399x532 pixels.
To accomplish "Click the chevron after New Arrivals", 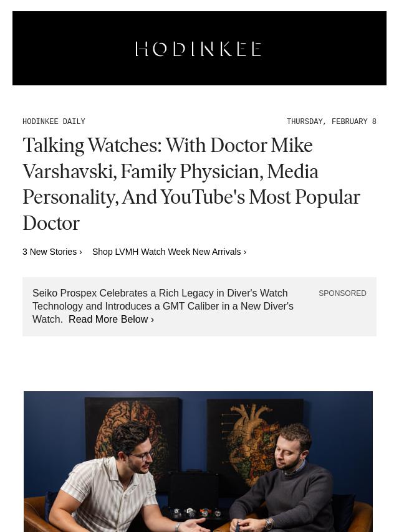I will [x=245, y=252].
